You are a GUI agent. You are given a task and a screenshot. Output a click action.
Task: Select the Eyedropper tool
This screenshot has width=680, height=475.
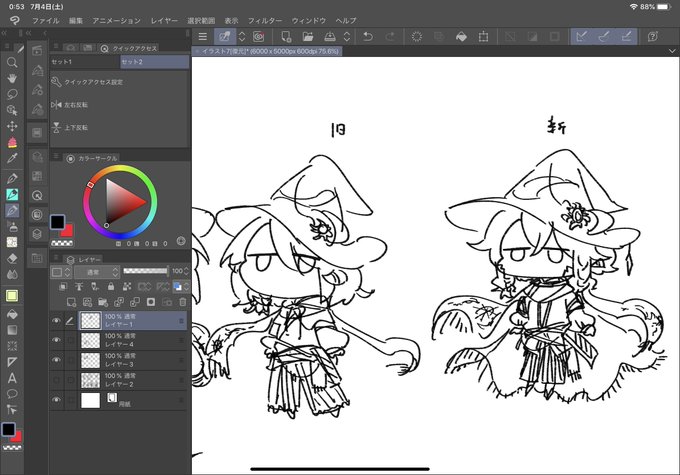point(12,158)
